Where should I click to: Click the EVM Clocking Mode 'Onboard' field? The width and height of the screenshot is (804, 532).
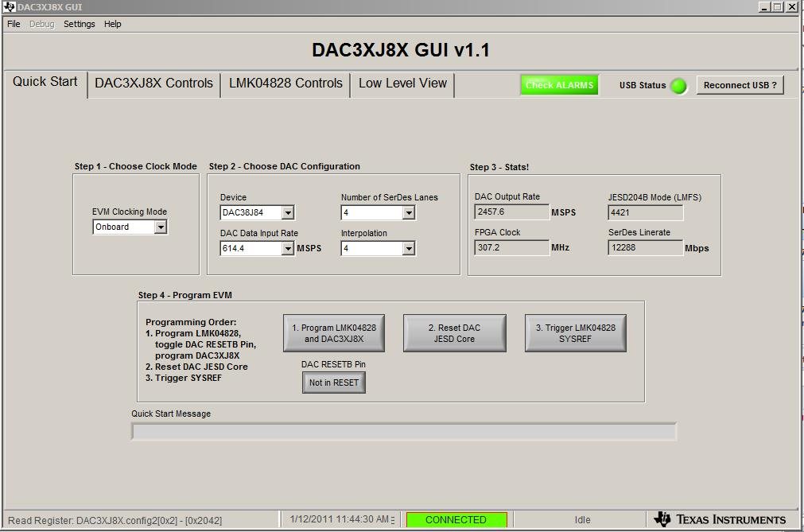click(123, 227)
